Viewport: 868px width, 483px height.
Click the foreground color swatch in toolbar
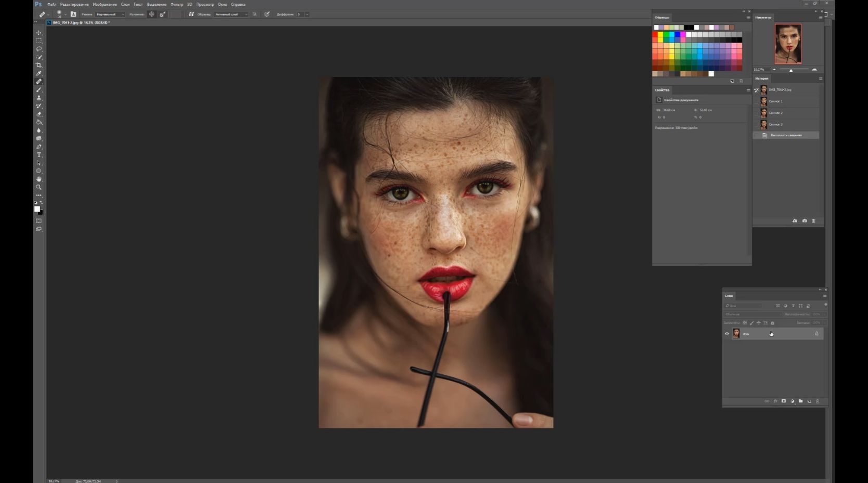tap(37, 209)
